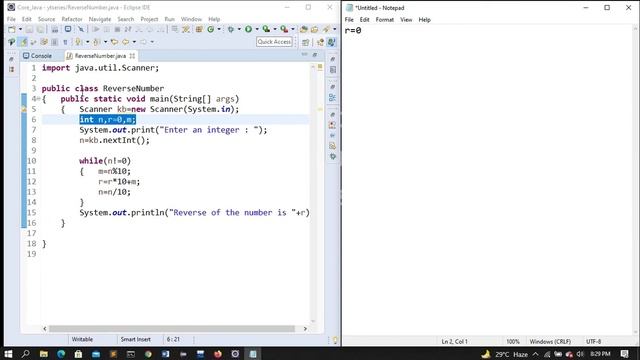Switch to the Console tab

coord(38,56)
